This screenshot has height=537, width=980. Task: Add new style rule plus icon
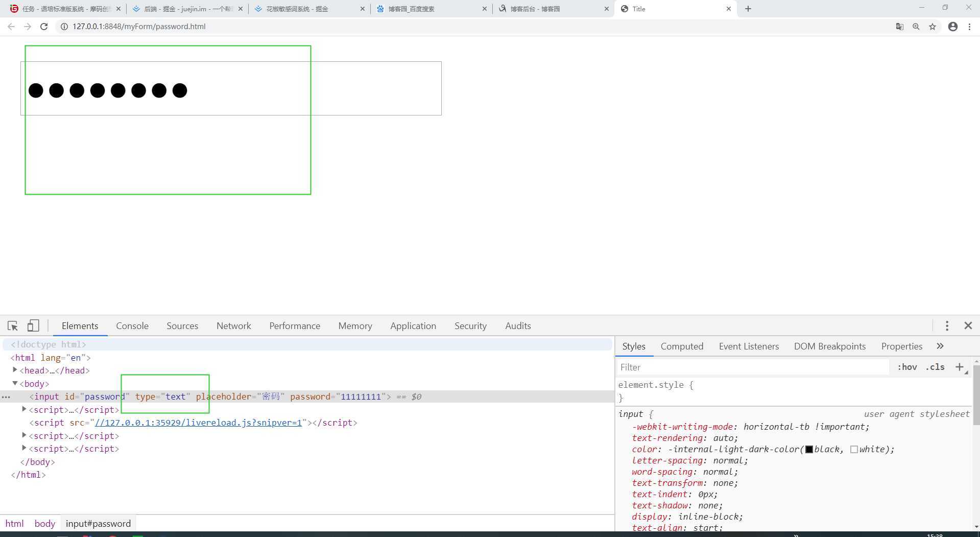960,367
